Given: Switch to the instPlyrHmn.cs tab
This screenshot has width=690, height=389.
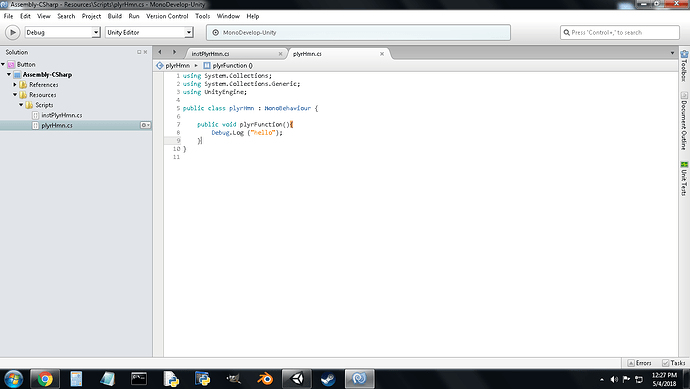Looking at the screenshot, I should 210,54.
